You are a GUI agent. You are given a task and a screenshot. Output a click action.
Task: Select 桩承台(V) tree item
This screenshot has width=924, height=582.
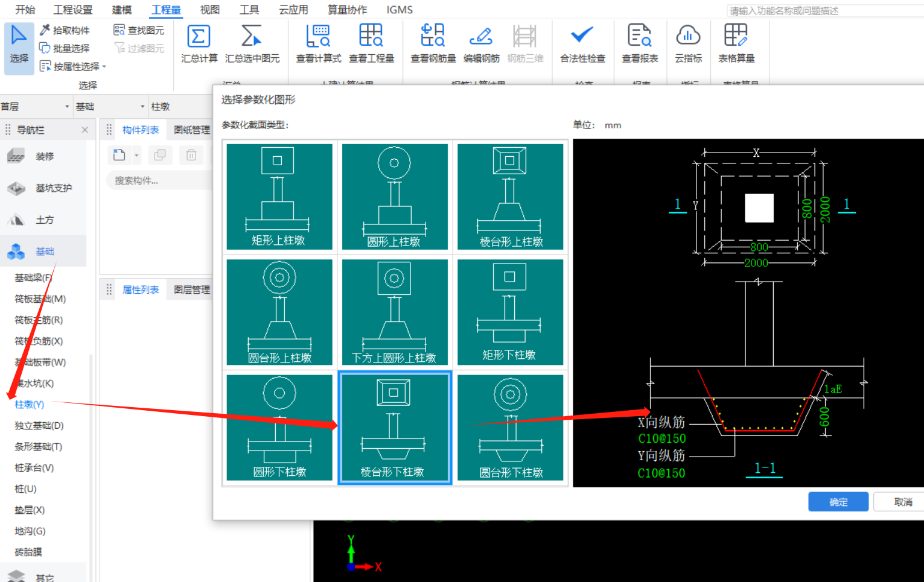tap(34, 467)
